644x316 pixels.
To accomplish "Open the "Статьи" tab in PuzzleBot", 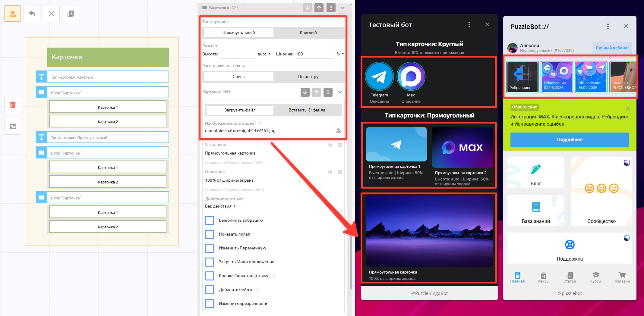I will point(570,277).
